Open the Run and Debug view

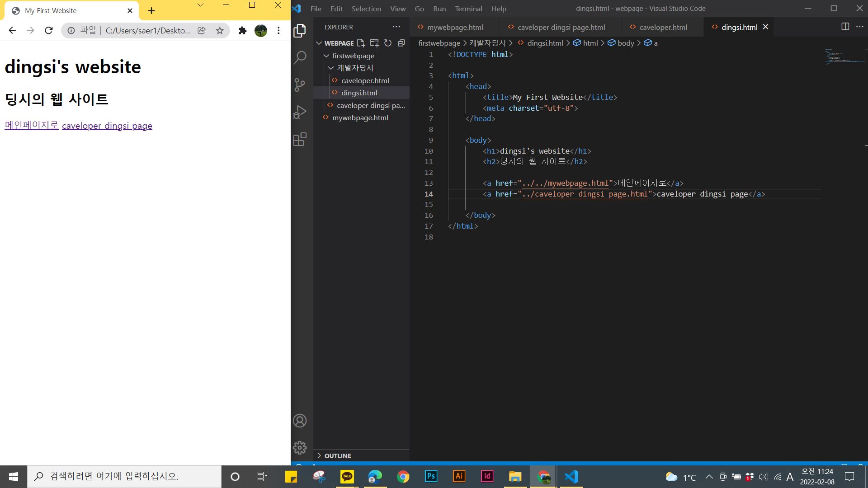coord(300,112)
